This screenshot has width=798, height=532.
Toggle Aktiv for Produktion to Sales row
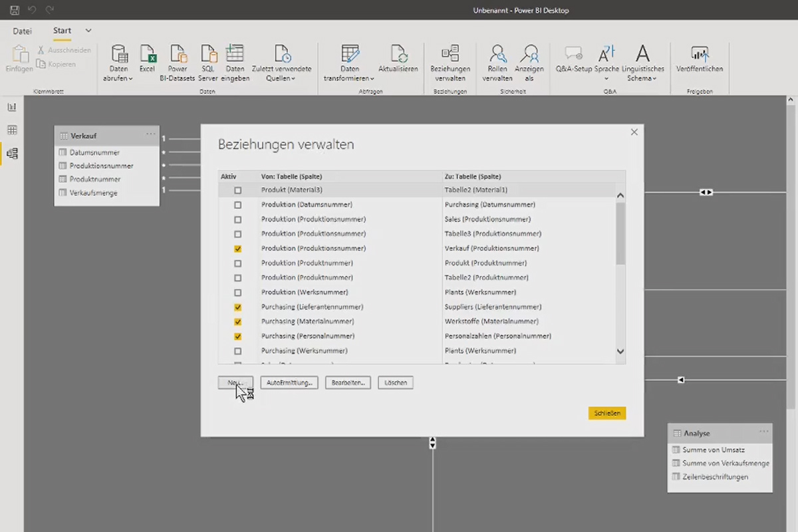[x=237, y=219]
